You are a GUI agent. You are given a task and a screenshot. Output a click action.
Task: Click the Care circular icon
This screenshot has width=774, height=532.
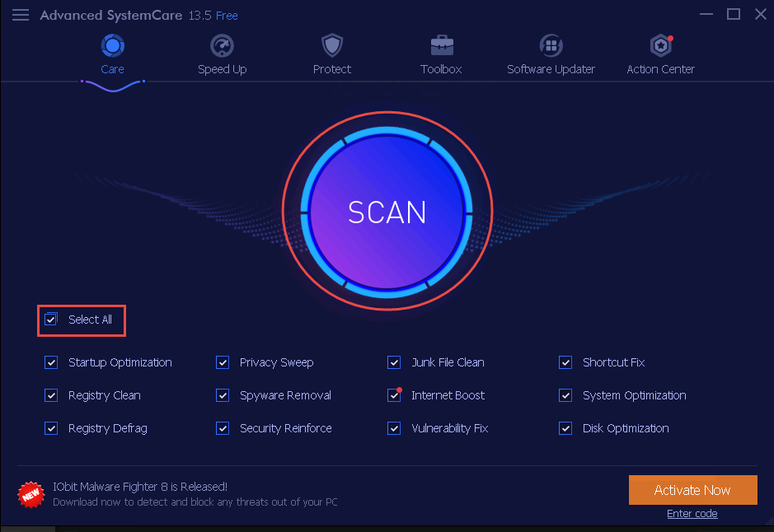pyautogui.click(x=113, y=46)
